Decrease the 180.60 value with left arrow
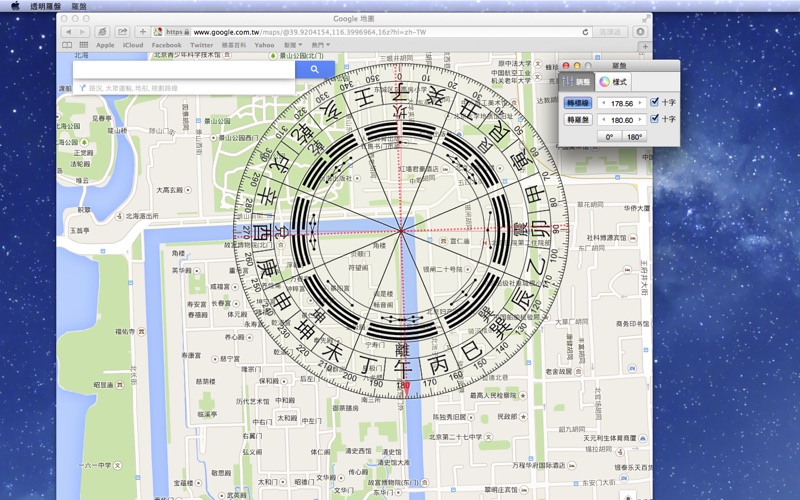Viewport: 800px width, 500px height. tap(603, 119)
